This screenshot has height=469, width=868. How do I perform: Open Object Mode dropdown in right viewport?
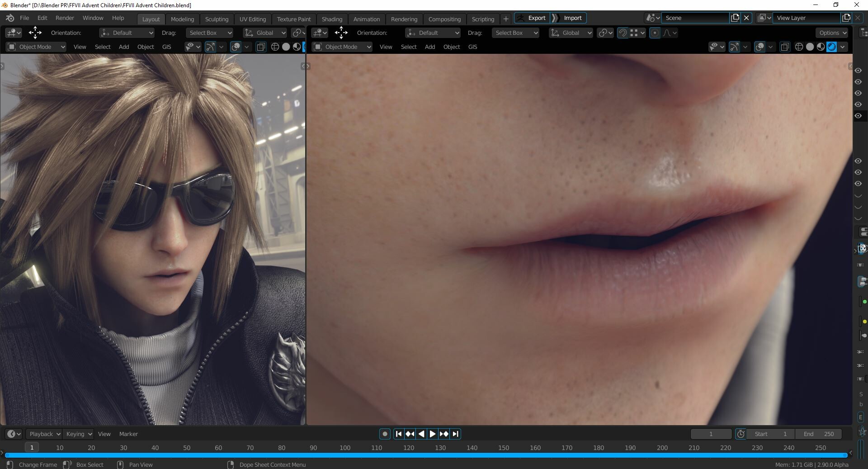point(342,47)
